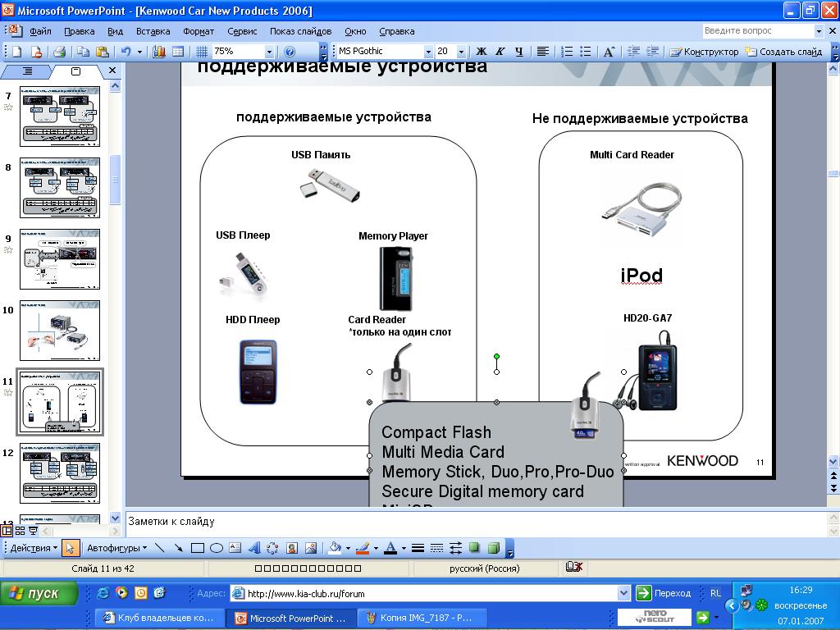
Task: Insert WordArt from the drawing toolbar
Action: click(253, 548)
